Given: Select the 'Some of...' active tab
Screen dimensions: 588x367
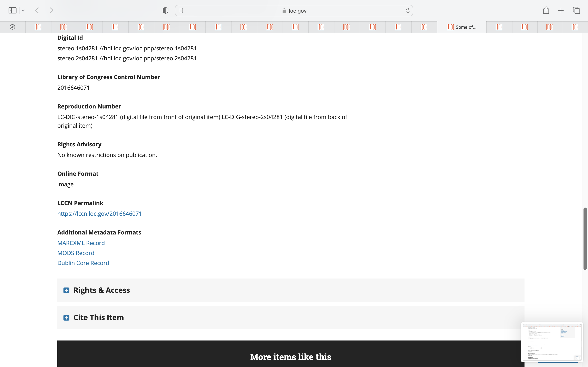Looking at the screenshot, I should 462,27.
